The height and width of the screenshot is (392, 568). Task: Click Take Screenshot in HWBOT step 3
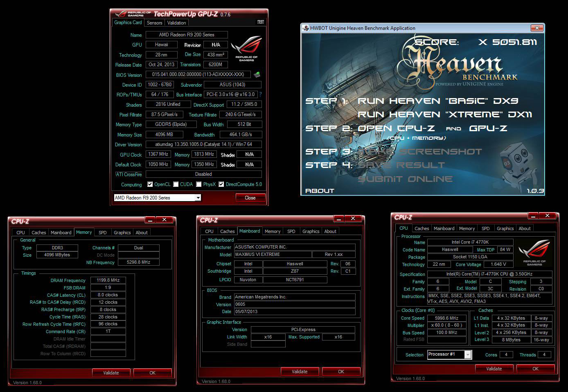tap(420, 152)
